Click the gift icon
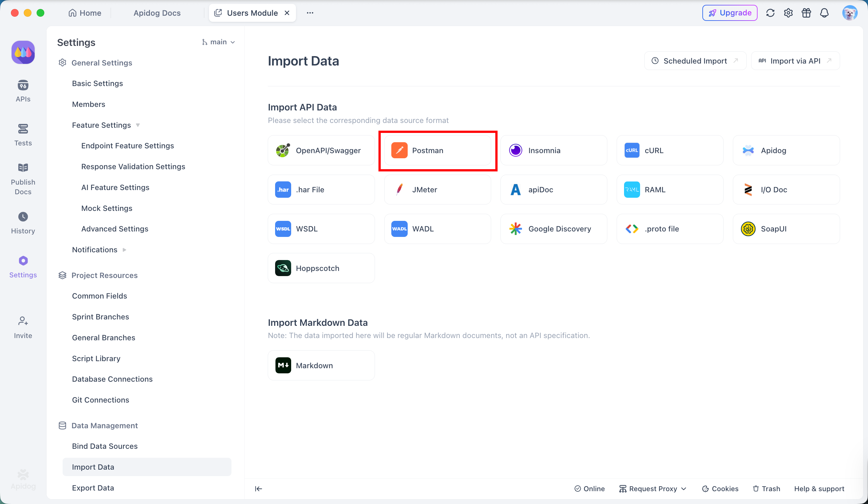This screenshot has width=868, height=504. tap(806, 13)
